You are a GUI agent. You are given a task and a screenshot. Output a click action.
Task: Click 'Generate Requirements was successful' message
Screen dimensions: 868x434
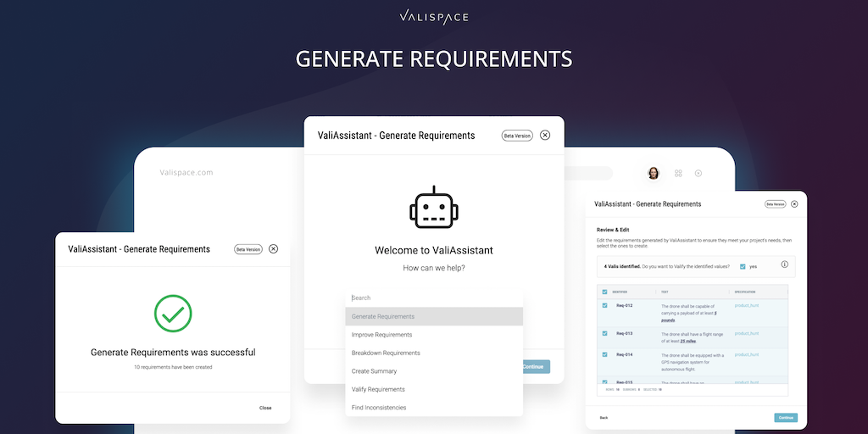[x=173, y=352]
